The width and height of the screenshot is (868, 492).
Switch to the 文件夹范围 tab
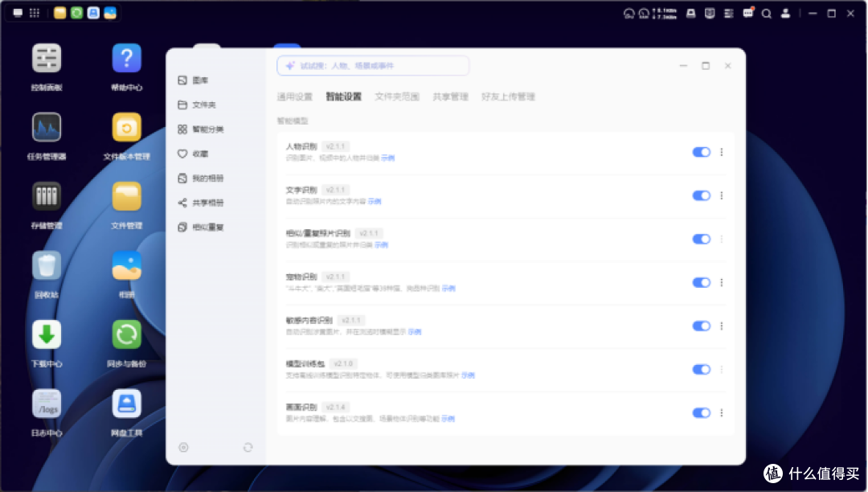click(x=397, y=96)
